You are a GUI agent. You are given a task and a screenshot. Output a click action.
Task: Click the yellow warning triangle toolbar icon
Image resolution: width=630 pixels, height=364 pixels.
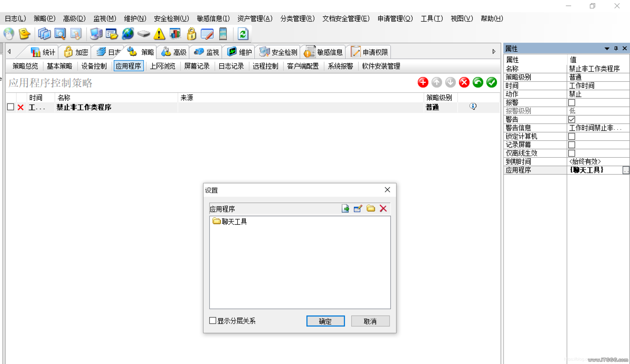159,34
